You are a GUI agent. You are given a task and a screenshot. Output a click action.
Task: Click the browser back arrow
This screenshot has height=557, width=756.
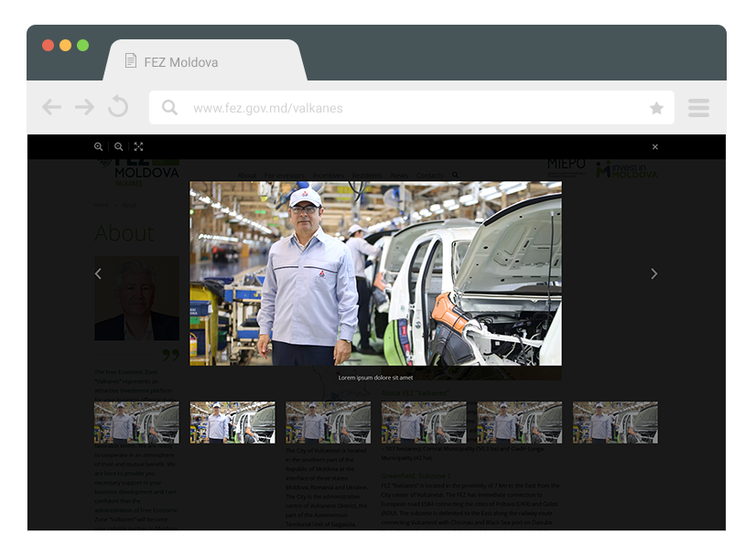(51, 107)
